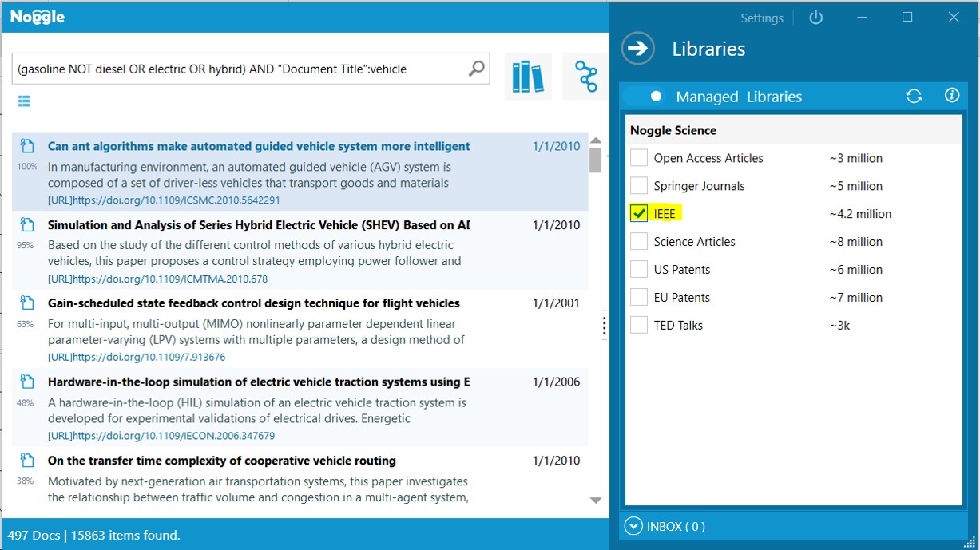The height and width of the screenshot is (550, 980).
Task: Click document icon of transfer time result
Action: click(27, 461)
